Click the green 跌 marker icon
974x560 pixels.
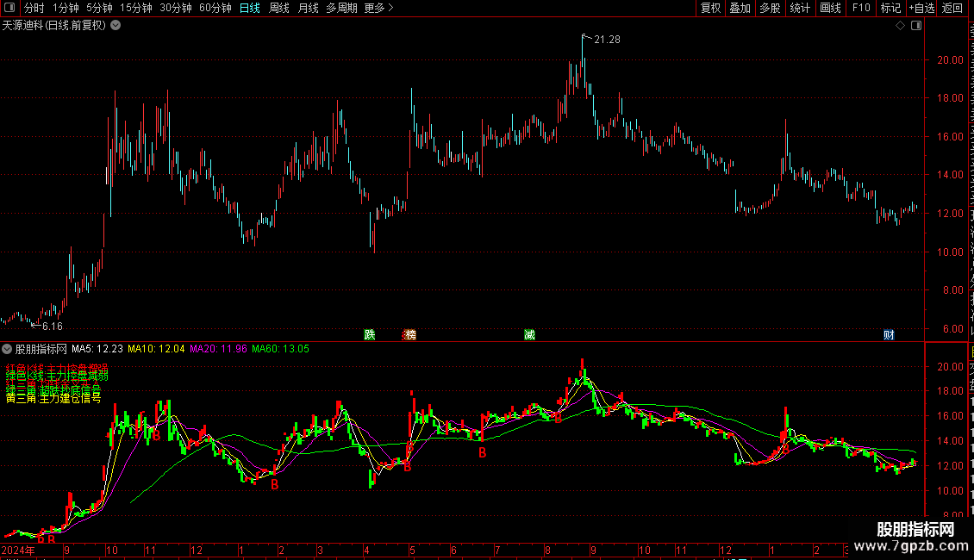click(x=370, y=335)
